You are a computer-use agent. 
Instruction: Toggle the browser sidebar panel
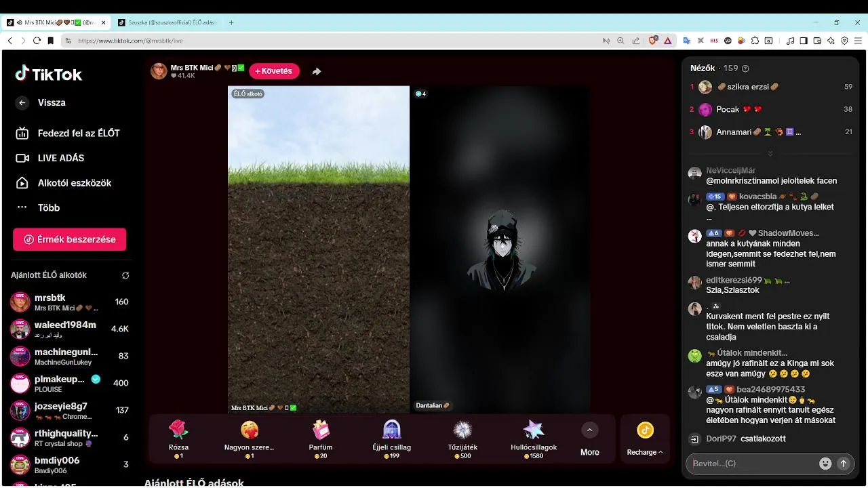pos(804,41)
